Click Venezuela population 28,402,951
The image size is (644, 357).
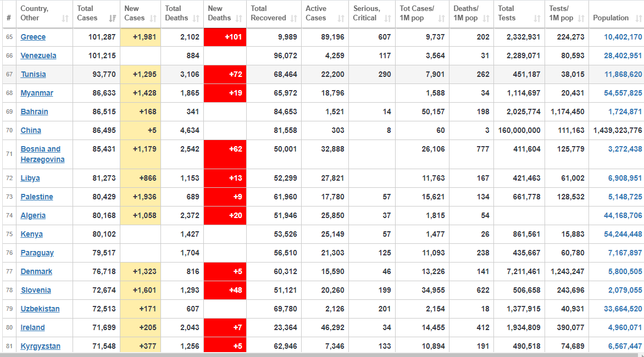point(623,56)
